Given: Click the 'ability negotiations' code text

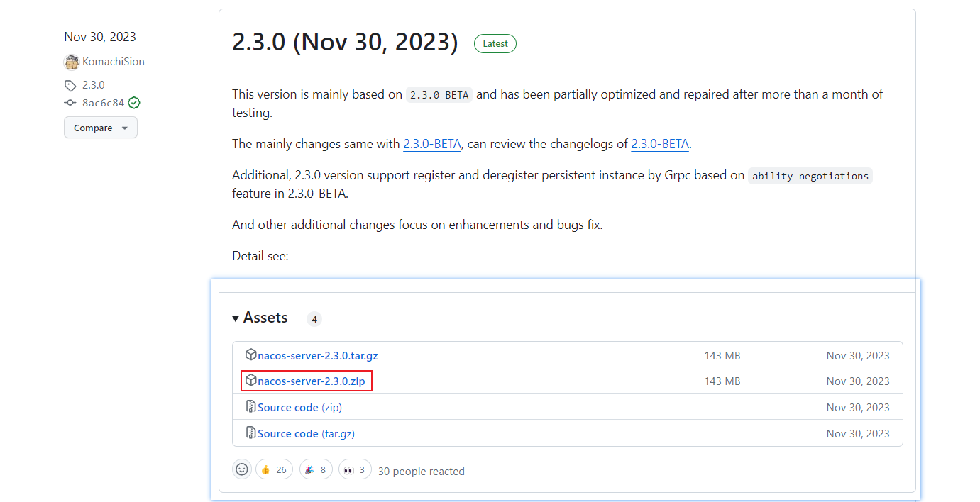Looking at the screenshot, I should point(810,176).
